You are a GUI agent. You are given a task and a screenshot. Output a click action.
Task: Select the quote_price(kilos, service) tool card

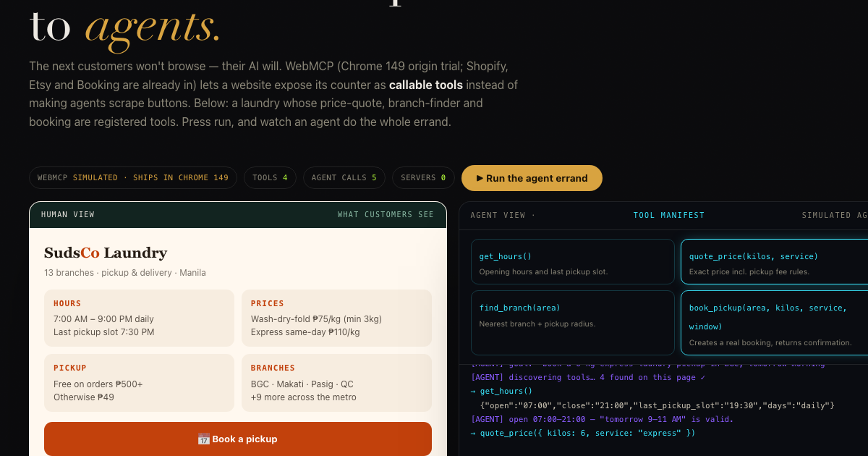[774, 263]
